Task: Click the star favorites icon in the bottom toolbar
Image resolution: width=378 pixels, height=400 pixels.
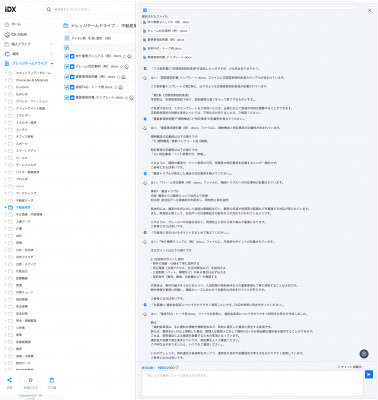Action: point(30,380)
